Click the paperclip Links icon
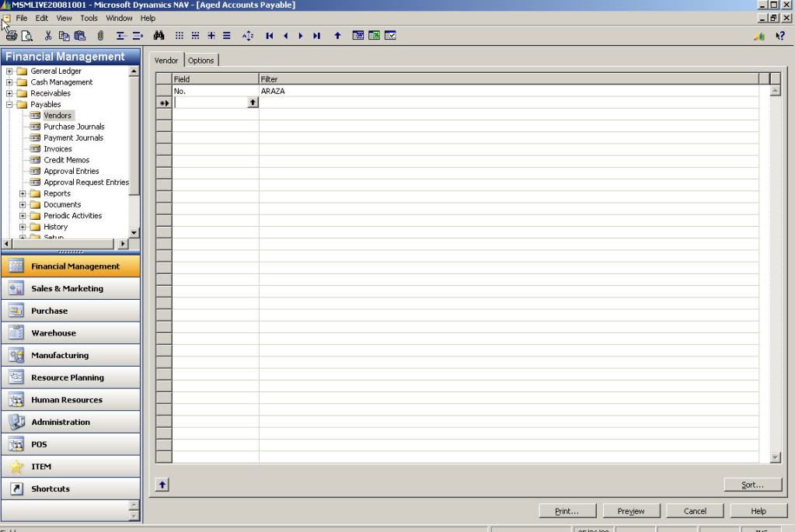This screenshot has width=795, height=532. [100, 36]
